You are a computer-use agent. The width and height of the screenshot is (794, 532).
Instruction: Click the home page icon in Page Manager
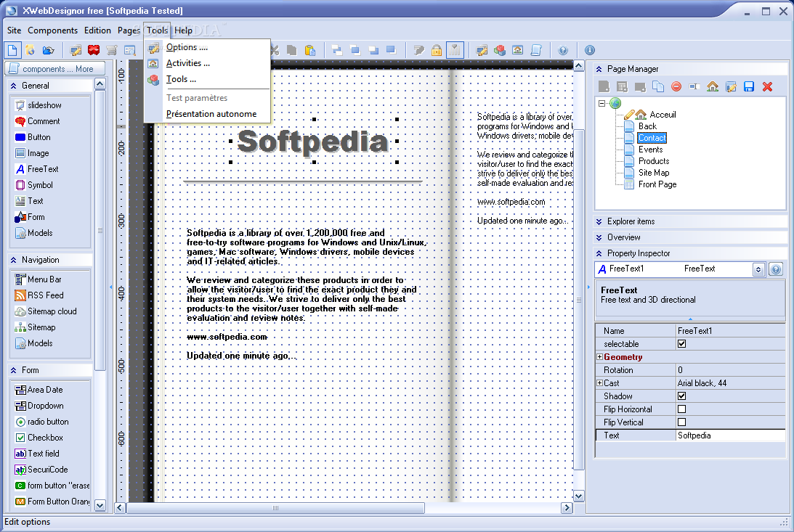(713, 87)
